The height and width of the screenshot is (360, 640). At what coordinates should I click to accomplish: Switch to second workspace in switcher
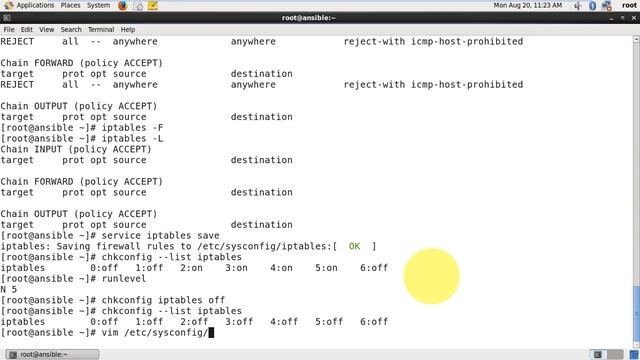(x=615, y=354)
